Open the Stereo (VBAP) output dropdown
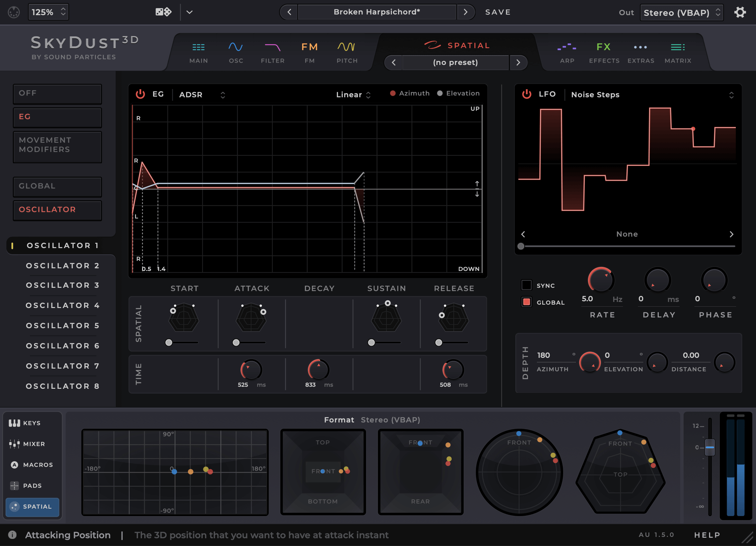Image resolution: width=756 pixels, height=546 pixels. point(682,13)
